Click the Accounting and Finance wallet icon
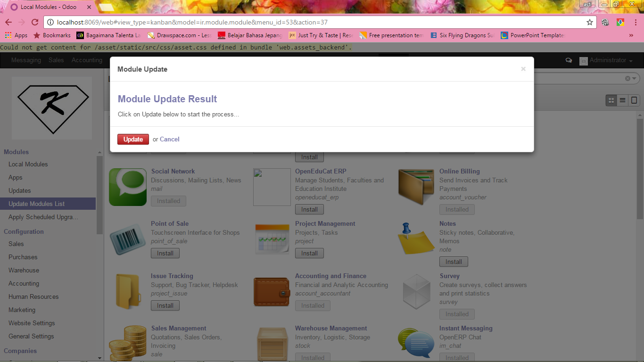The image size is (644, 362). [x=272, y=291]
